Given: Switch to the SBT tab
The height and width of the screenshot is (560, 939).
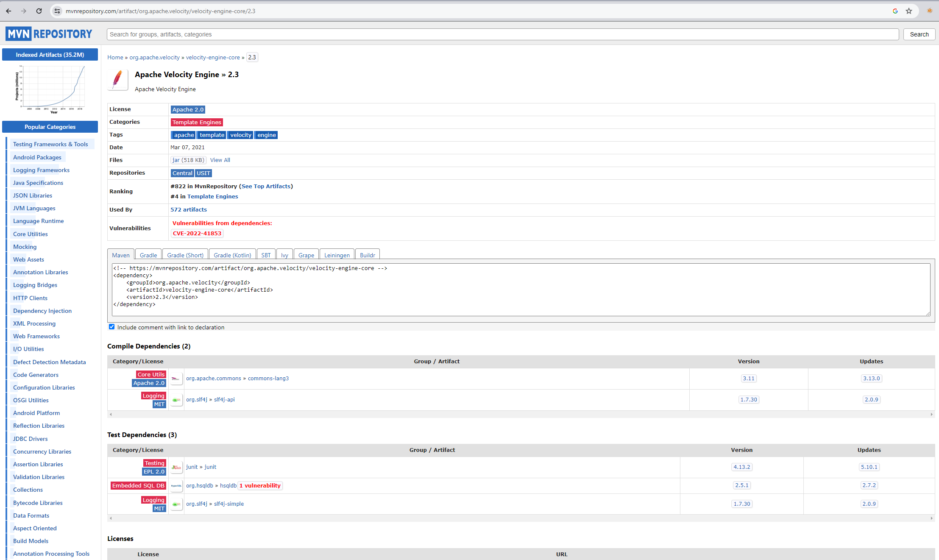Looking at the screenshot, I should coord(266,255).
